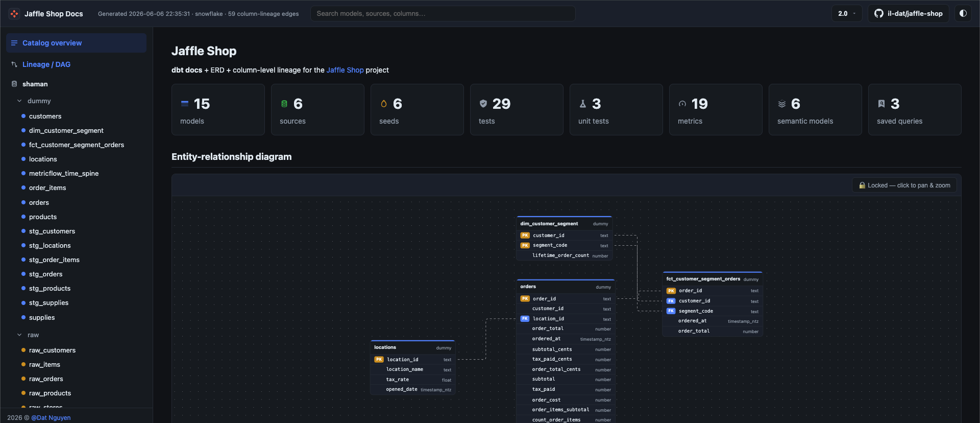Click the Entity-relationship diagram heading

click(x=231, y=157)
